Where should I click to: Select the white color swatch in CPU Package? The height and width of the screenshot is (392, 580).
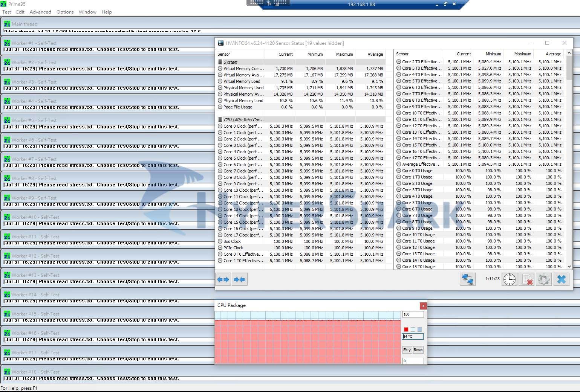point(413,329)
